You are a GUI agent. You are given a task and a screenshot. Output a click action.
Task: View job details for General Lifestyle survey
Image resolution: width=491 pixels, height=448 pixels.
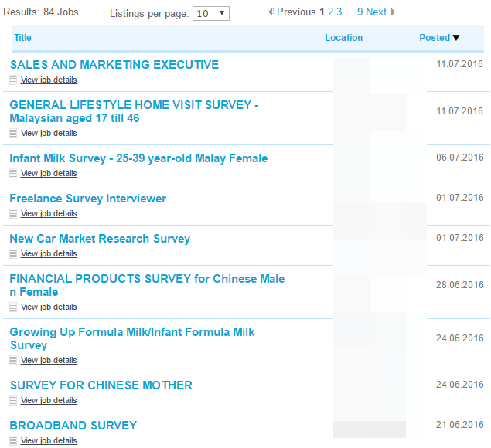(49, 133)
